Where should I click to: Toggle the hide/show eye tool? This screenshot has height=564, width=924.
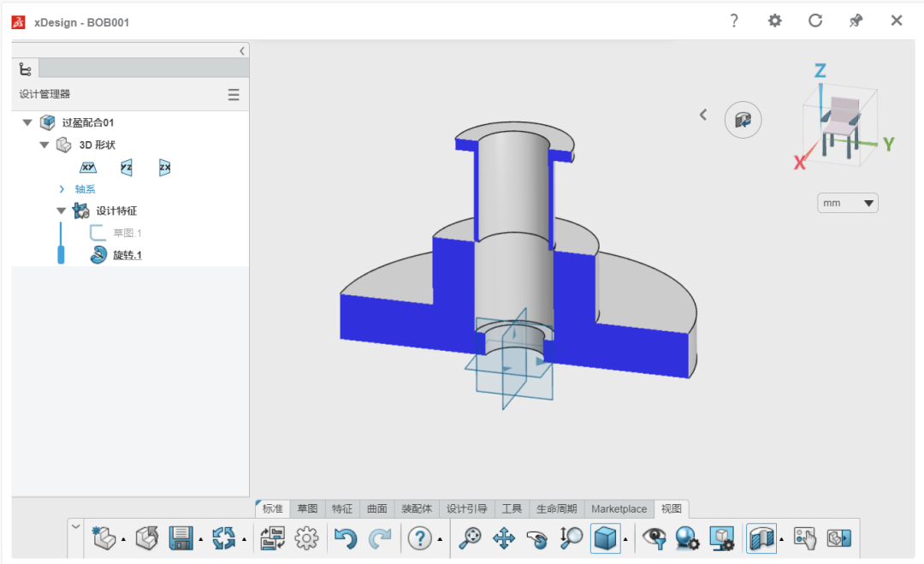pos(654,538)
